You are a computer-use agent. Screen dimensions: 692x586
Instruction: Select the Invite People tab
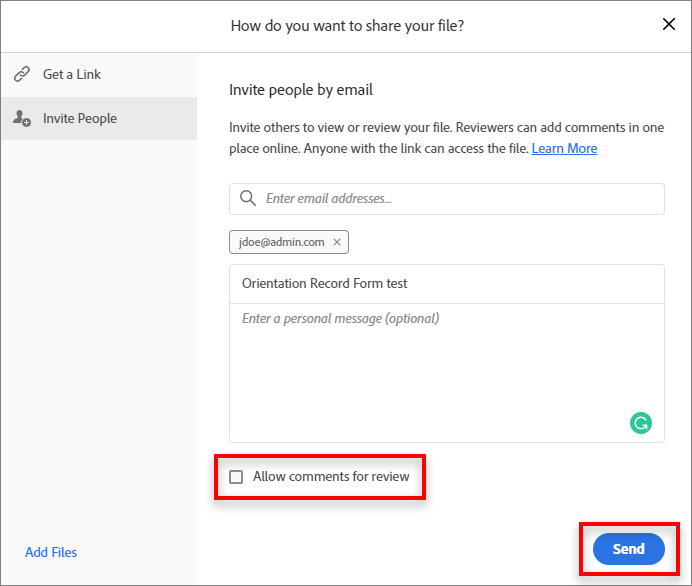(80, 119)
